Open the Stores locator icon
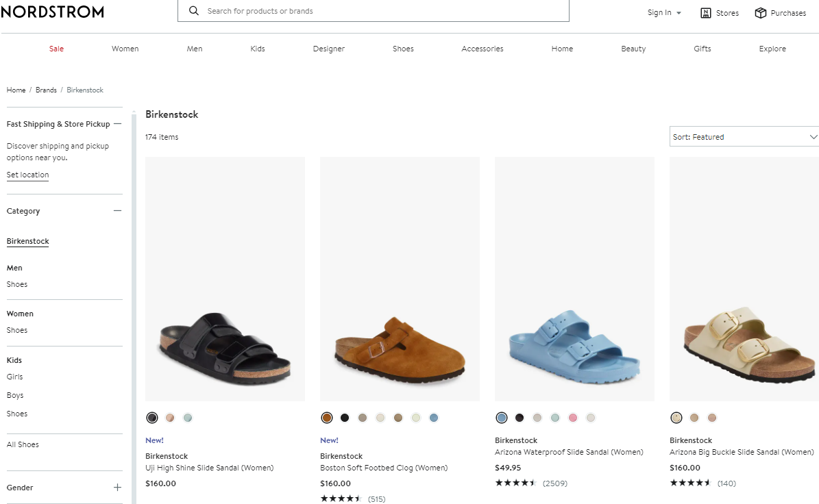819x504 pixels. click(706, 13)
